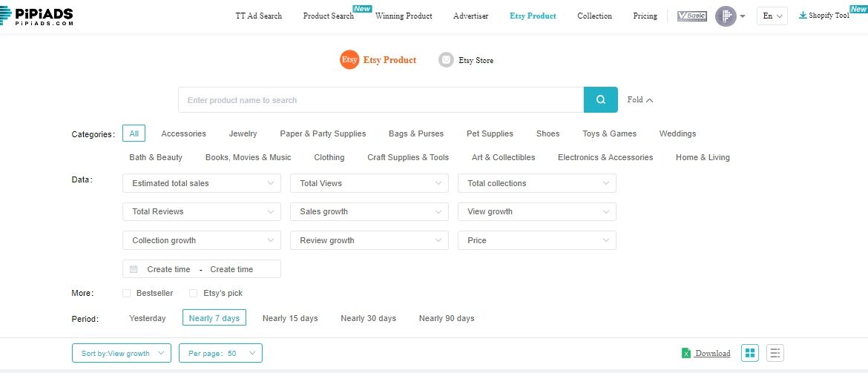Filter by Jewelry category
Screen dimensions: 868x373
coord(243,133)
